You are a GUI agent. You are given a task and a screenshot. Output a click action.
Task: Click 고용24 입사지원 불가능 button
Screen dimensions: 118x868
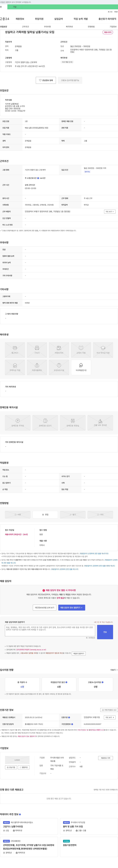pyautogui.click(x=70, y=80)
